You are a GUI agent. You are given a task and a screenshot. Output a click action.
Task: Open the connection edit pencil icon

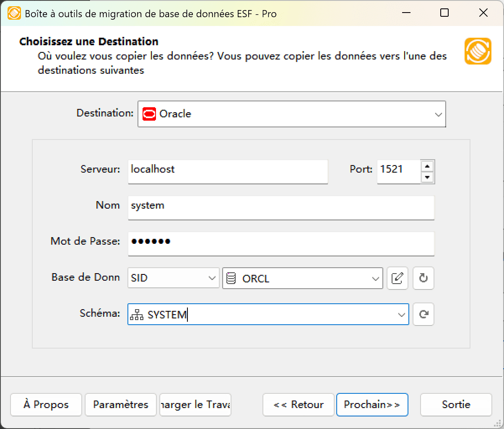(x=397, y=278)
